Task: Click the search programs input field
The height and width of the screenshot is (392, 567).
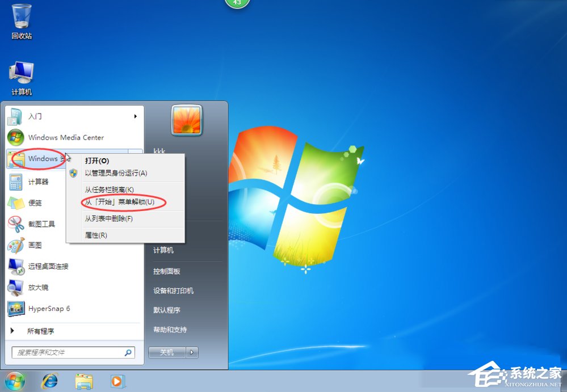Action: coord(68,352)
